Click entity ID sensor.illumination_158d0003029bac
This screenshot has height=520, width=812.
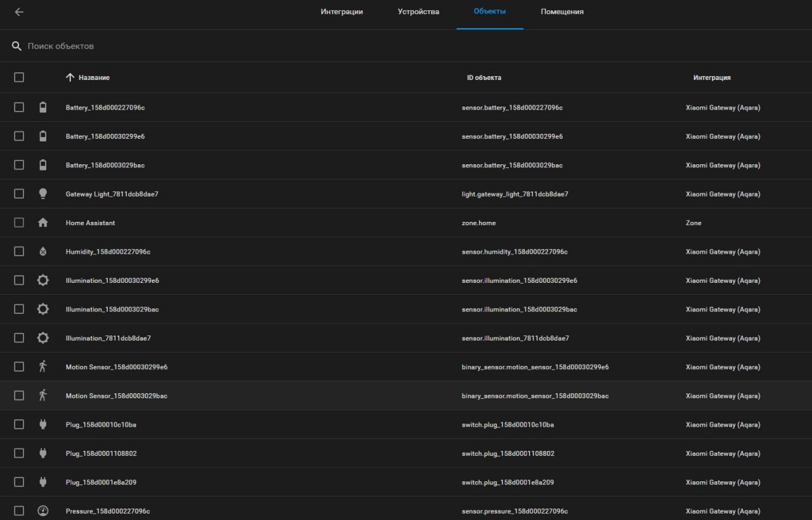(519, 309)
